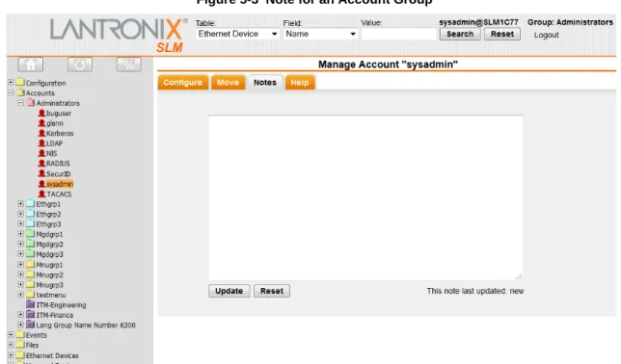This screenshot has width=621, height=364.
Task: Switch to the Configure tab
Action: click(x=182, y=82)
